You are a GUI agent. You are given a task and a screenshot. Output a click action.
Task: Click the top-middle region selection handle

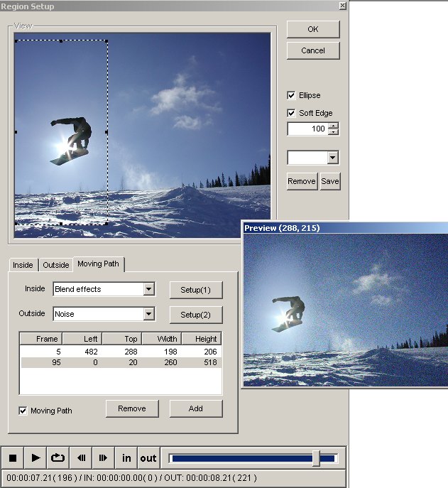(x=61, y=41)
